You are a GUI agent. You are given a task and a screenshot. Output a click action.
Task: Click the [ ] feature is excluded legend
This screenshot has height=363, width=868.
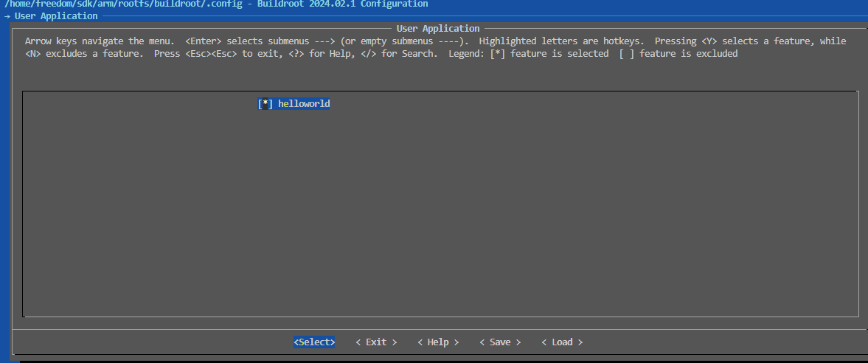click(x=678, y=54)
